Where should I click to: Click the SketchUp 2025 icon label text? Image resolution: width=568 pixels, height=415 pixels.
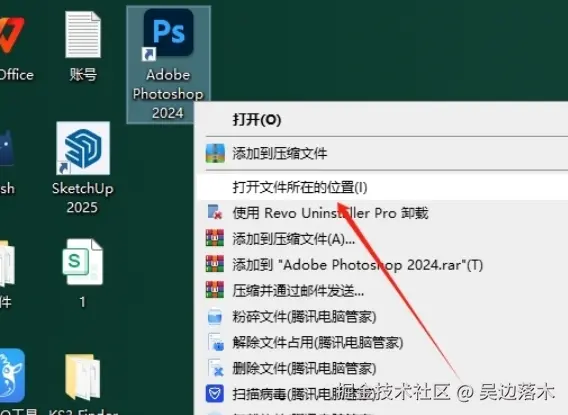[x=83, y=198]
